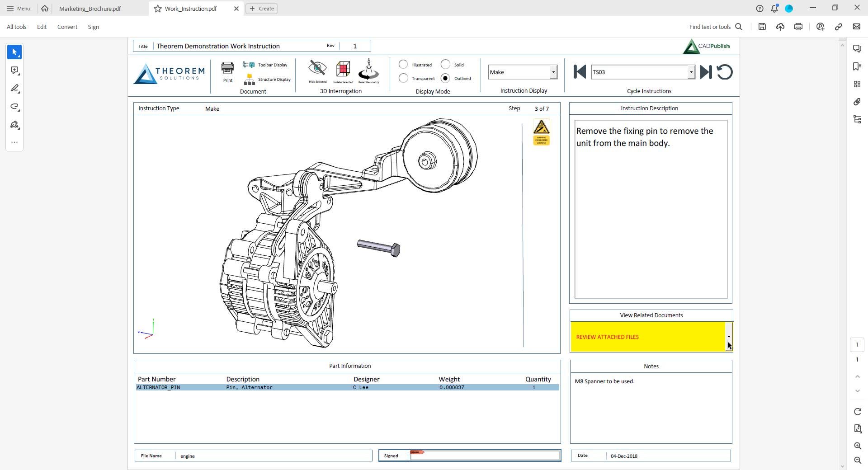Screen dimensions: 868x470
Task: Select the Illustrated display mode
Action: coord(403,65)
